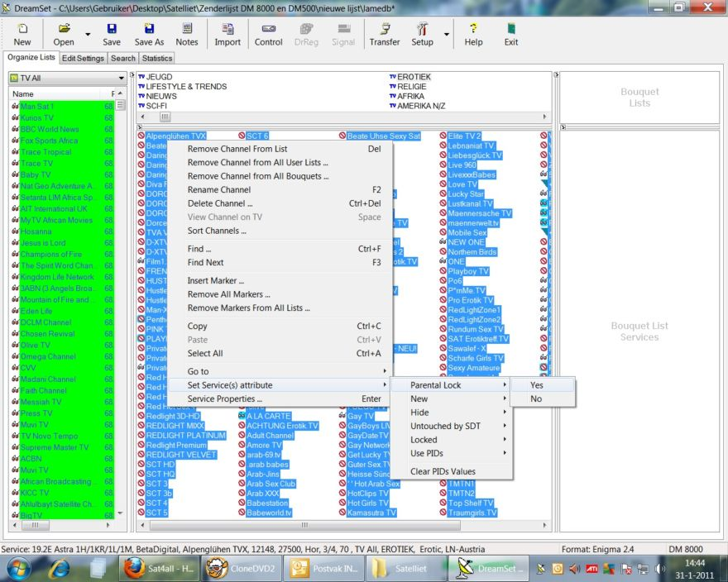
Task: Expand the Open button dropdown arrow
Action: 88,35
